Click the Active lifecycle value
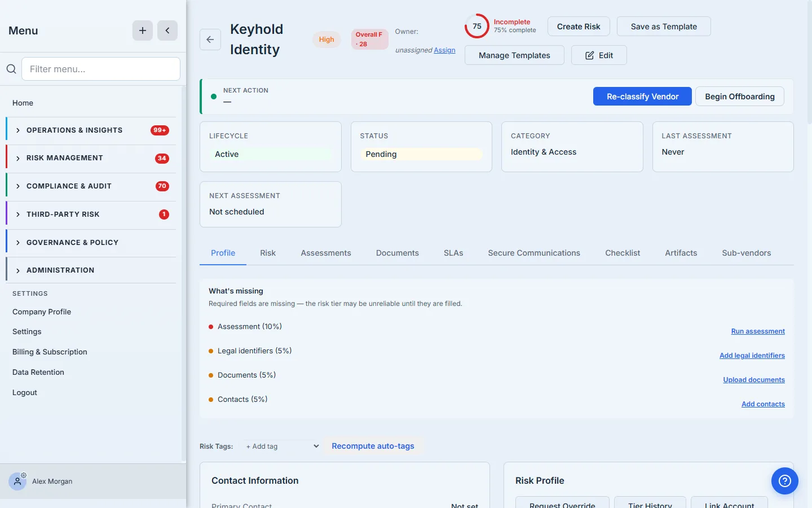812x508 pixels. coord(271,154)
